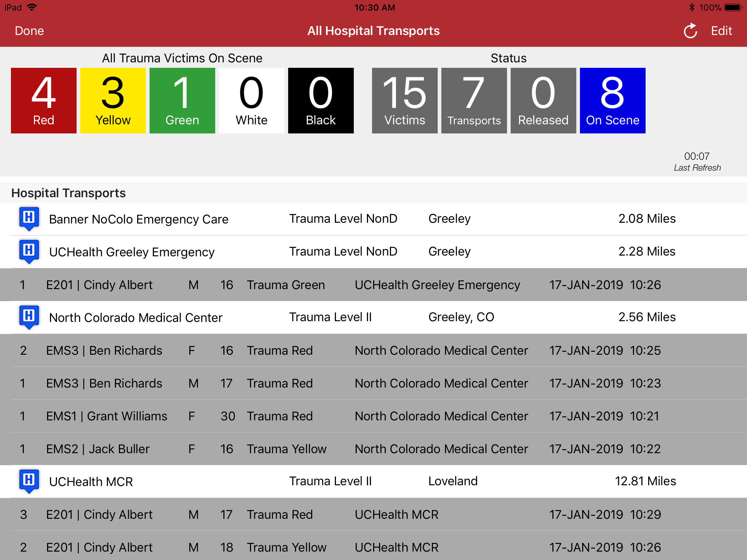Tap the Transports status tile
The width and height of the screenshot is (747, 560).
point(474,101)
